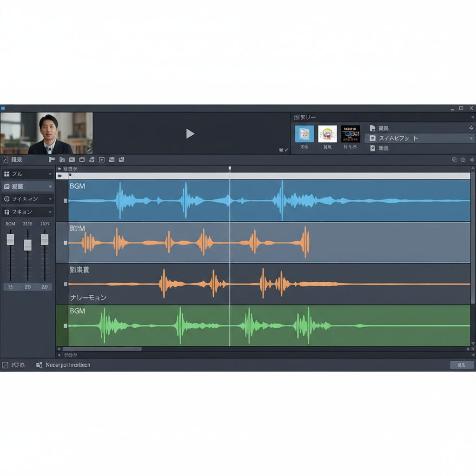Image resolution: width=476 pixels, height=476 pixels.
Task: Click the second toolbar icon after flag
Action: 62,160
